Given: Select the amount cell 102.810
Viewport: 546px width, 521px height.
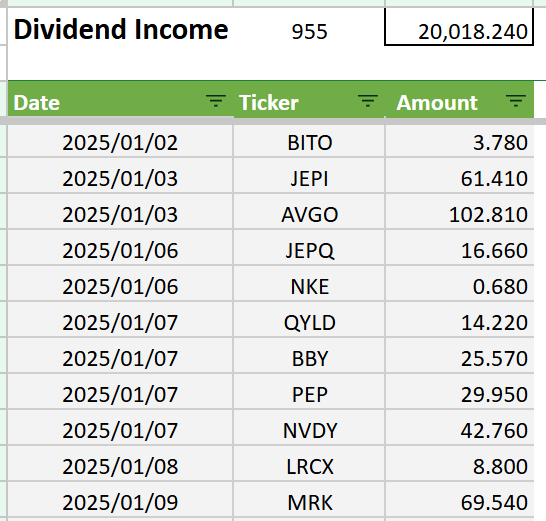Looking at the screenshot, I should point(460,211).
